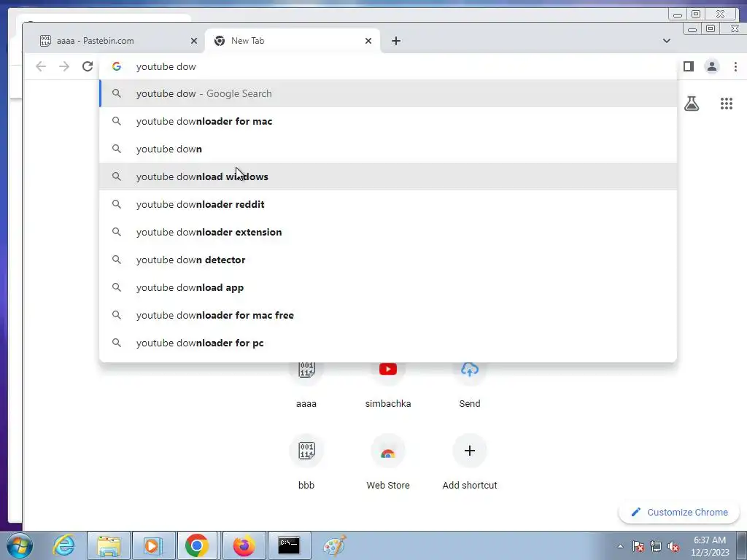Select the youtube down suggestion
747x560 pixels.
(x=388, y=149)
